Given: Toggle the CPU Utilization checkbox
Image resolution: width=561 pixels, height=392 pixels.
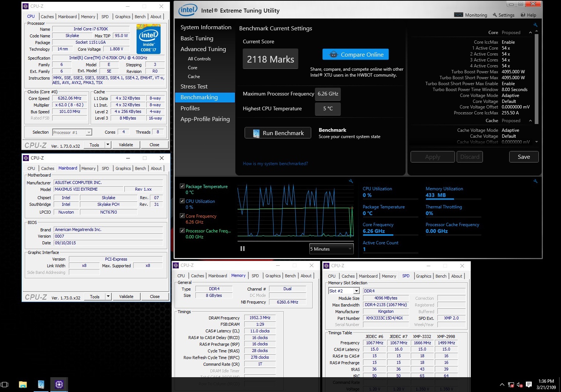Looking at the screenshot, I should coord(182,201).
